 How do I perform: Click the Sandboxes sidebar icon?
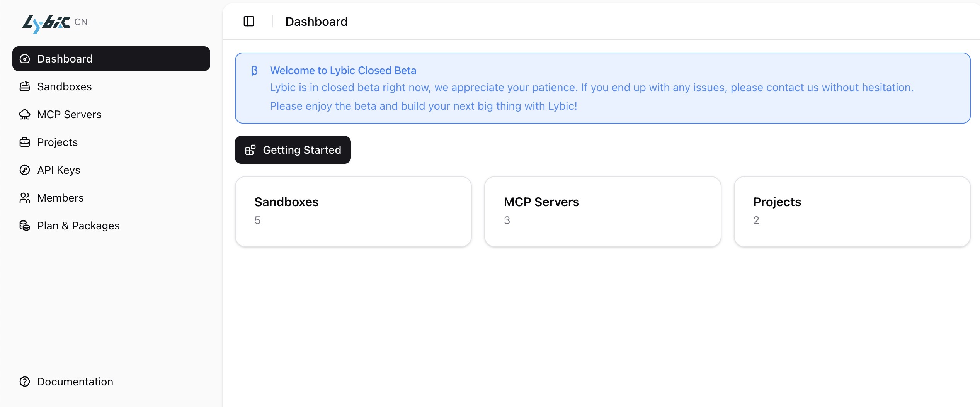click(25, 86)
